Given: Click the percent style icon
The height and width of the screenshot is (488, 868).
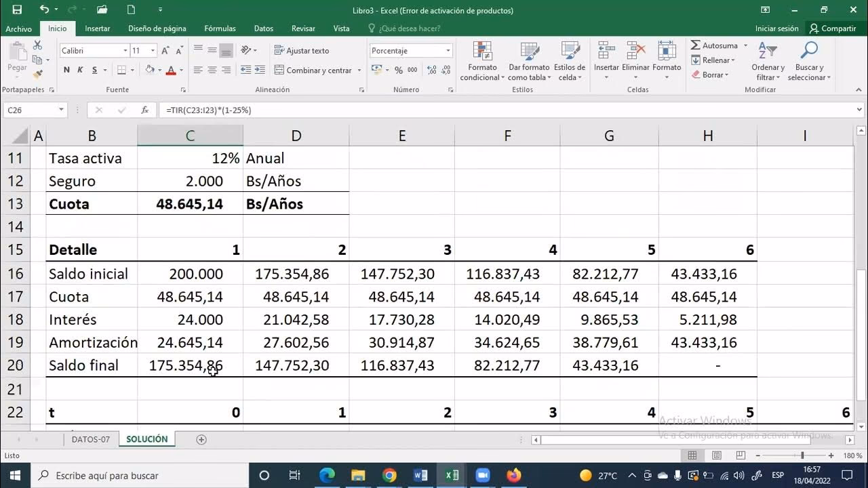Looking at the screenshot, I should pos(398,70).
